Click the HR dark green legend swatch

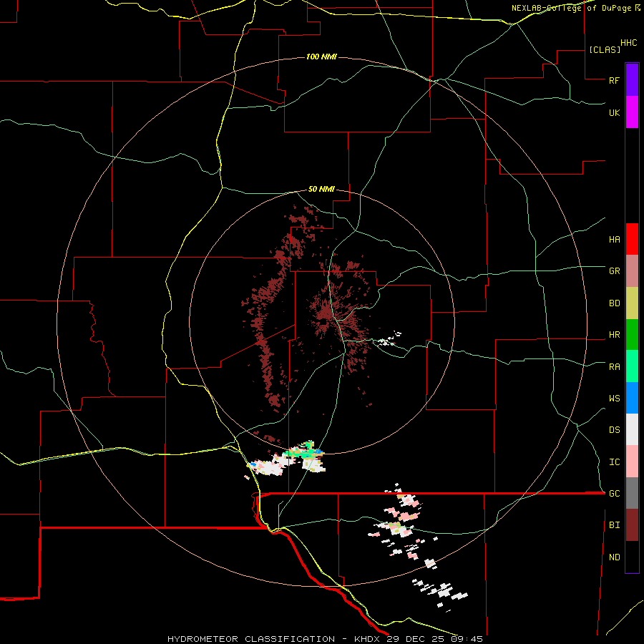point(632,335)
